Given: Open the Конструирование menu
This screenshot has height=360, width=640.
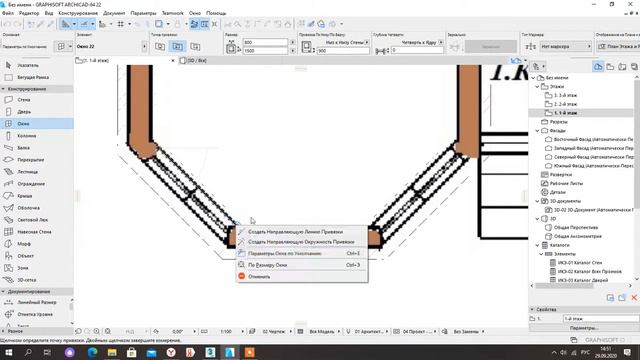Looking at the screenshot, I should [78, 13].
